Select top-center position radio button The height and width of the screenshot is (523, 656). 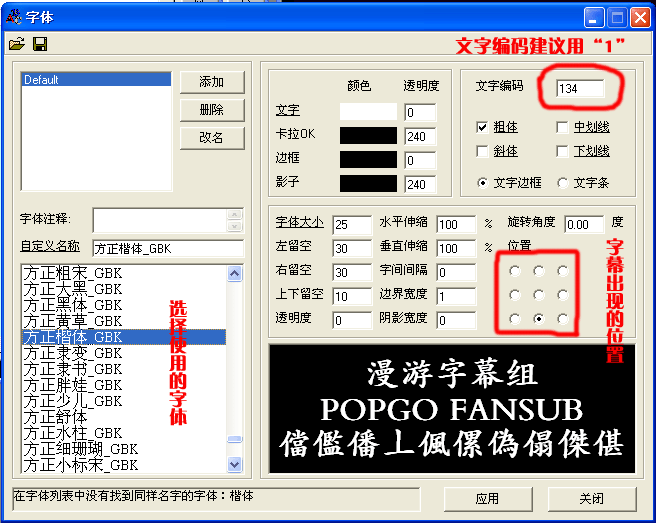pyautogui.click(x=539, y=271)
